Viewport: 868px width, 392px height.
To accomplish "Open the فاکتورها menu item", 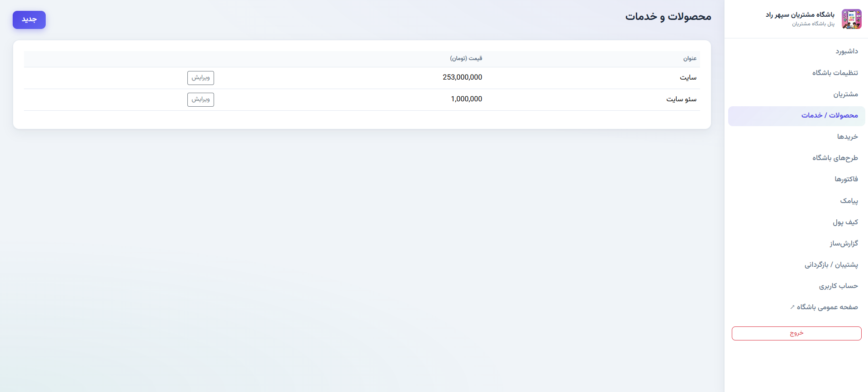I will click(x=796, y=179).
